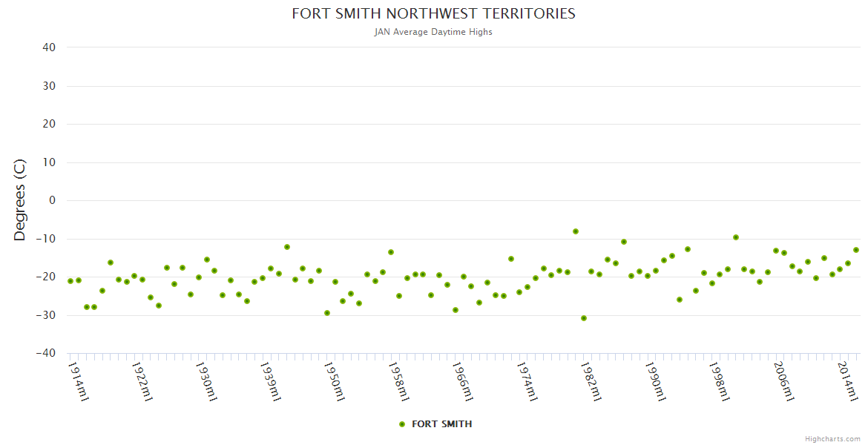Click the 1950m1 x-axis label
Viewport: 868px width, 445px height.
tap(335, 380)
